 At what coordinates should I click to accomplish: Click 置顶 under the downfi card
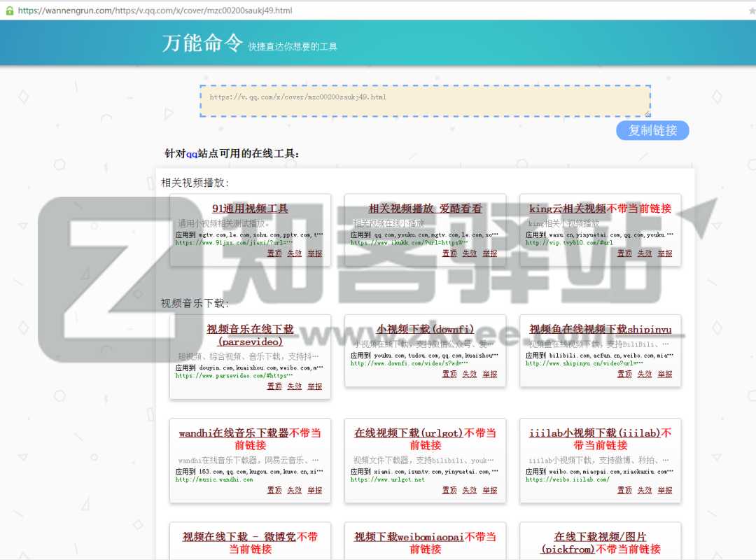pyautogui.click(x=449, y=374)
